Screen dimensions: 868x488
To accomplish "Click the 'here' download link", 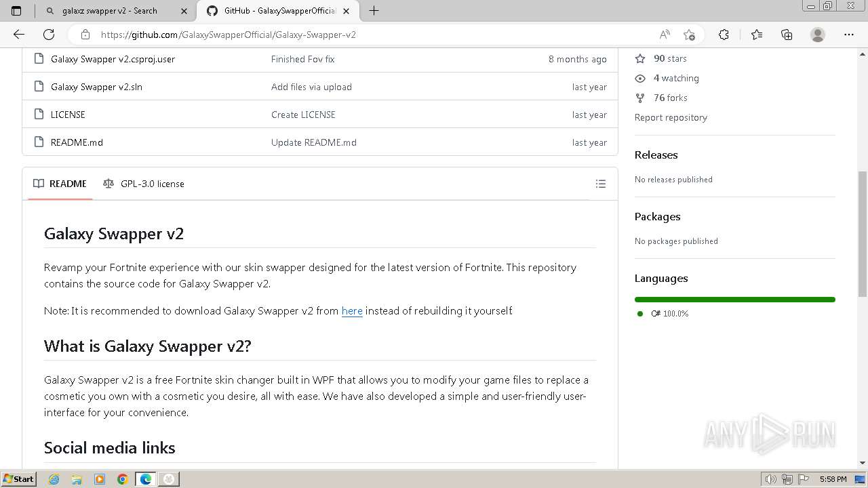I will point(352,311).
